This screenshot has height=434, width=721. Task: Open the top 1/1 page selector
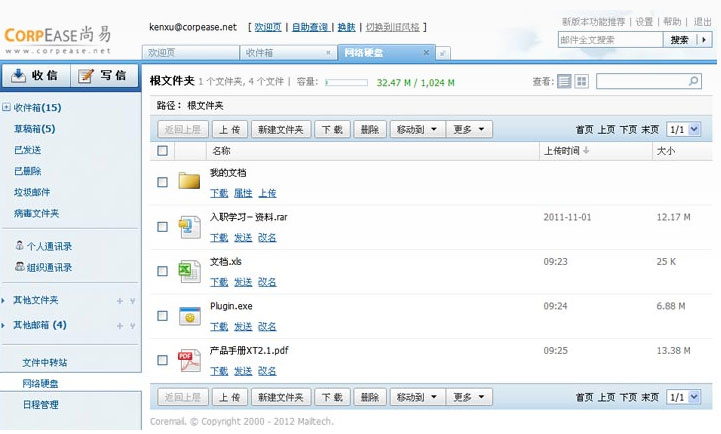tap(683, 129)
